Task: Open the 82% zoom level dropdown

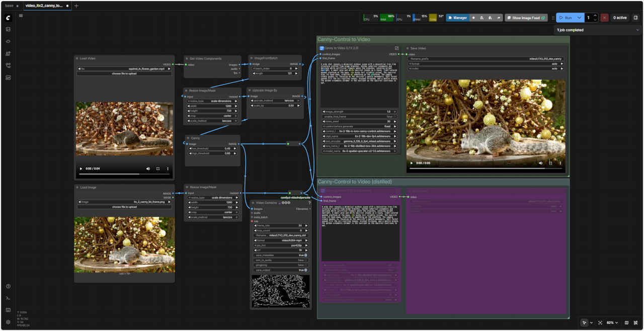Action: pyautogui.click(x=612, y=322)
